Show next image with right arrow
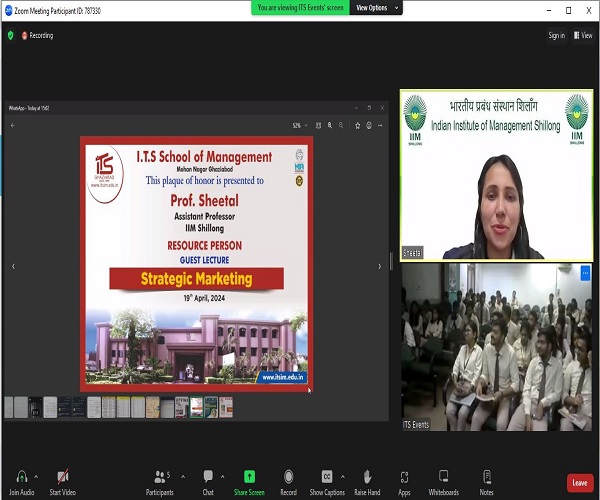This screenshot has height=500, width=600. 380,266
